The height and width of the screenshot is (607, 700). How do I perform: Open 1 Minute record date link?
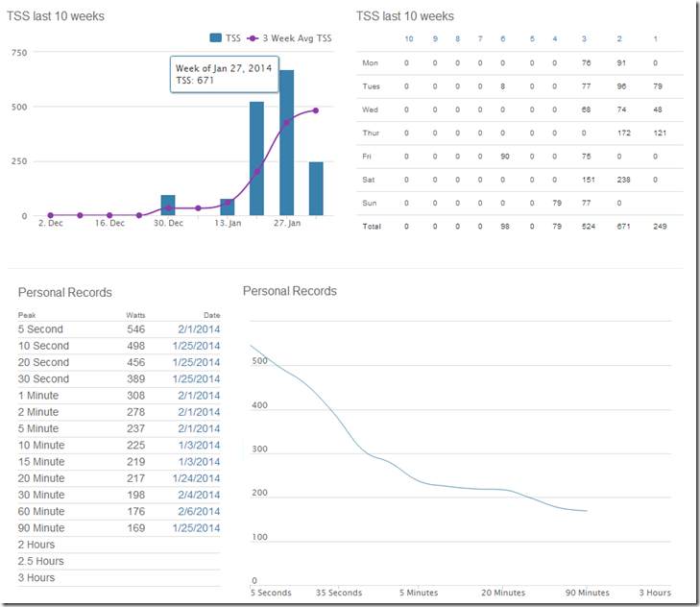[x=199, y=396]
